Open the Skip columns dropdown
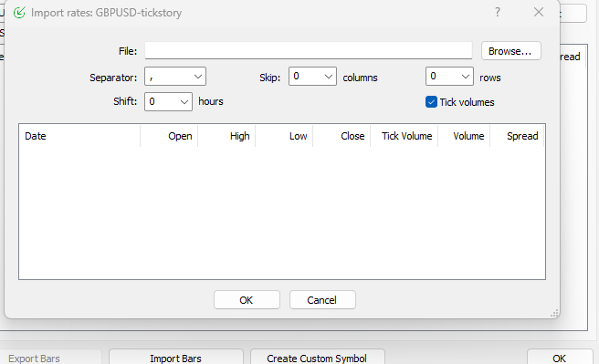The image size is (599, 364). [x=312, y=77]
